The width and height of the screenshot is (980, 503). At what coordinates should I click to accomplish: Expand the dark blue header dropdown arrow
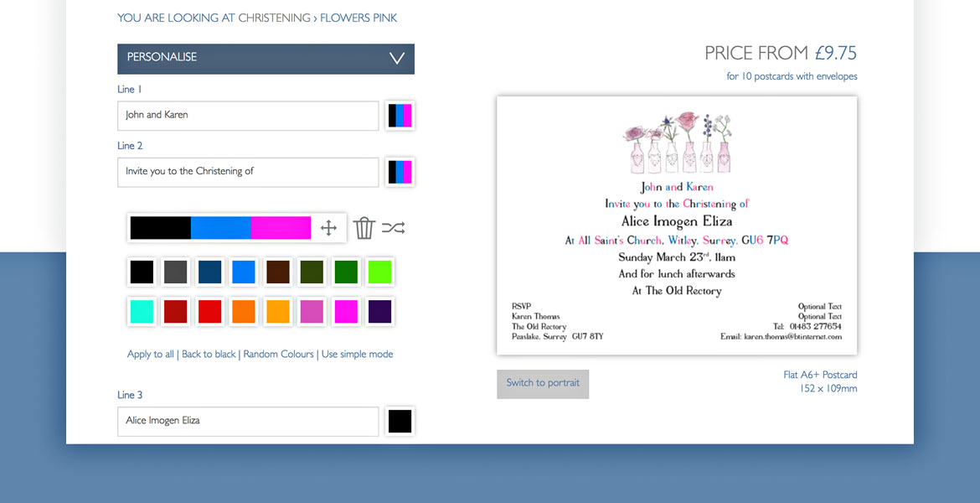pyautogui.click(x=395, y=59)
